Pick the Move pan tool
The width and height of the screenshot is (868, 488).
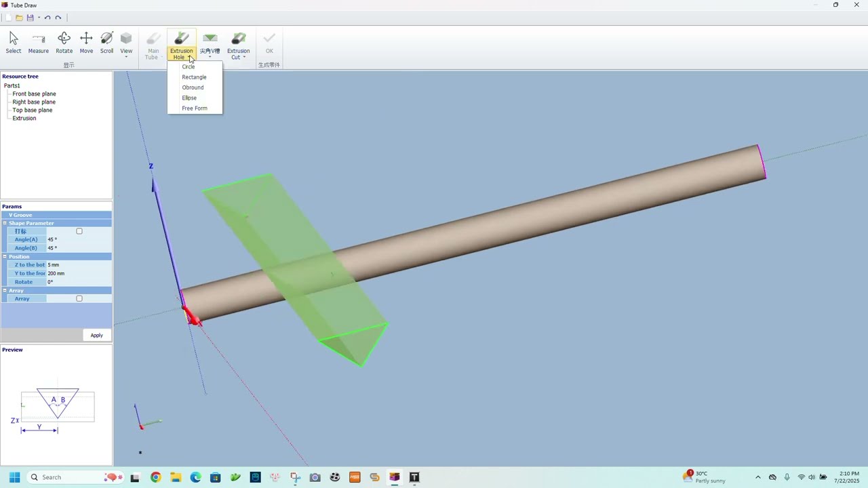(86, 43)
